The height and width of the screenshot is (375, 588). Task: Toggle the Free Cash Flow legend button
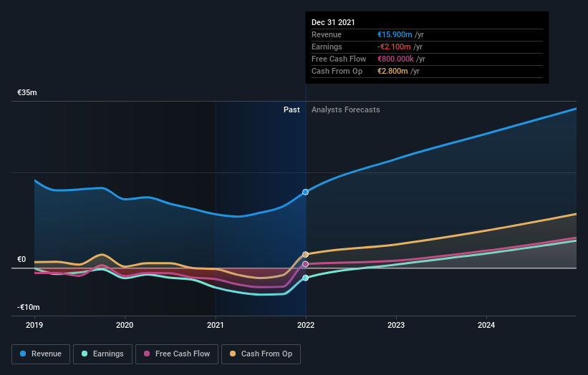(177, 354)
